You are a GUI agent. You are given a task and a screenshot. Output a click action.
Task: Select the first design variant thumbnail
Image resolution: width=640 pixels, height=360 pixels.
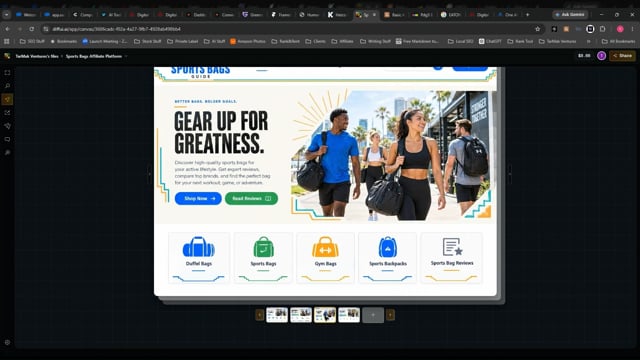[x=277, y=315]
